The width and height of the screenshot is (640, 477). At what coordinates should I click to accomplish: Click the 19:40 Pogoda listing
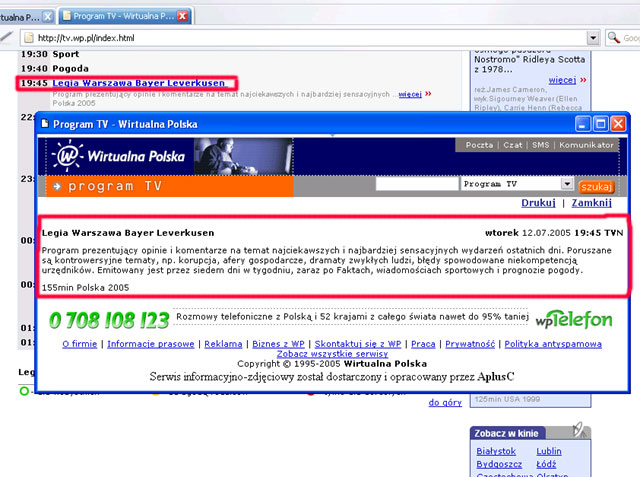pos(55,69)
